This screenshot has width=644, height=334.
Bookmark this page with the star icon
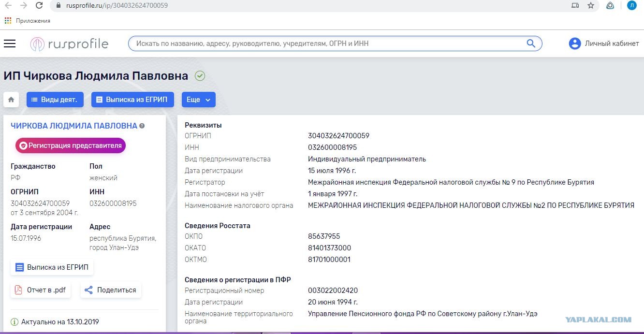[590, 6]
